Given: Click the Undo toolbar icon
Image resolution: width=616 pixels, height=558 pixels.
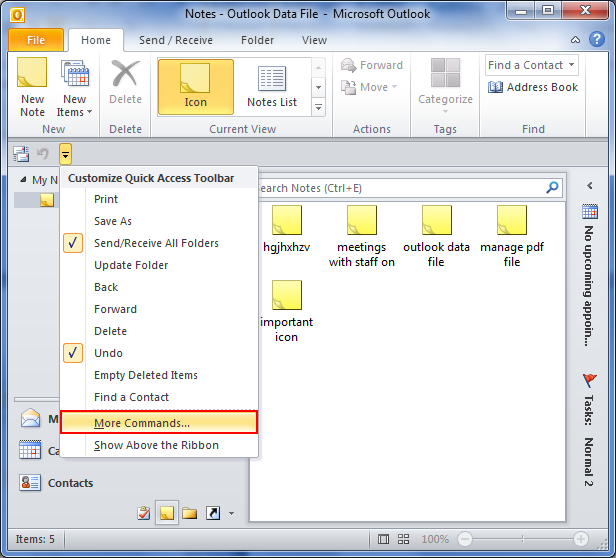Looking at the screenshot, I should pyautogui.click(x=43, y=153).
